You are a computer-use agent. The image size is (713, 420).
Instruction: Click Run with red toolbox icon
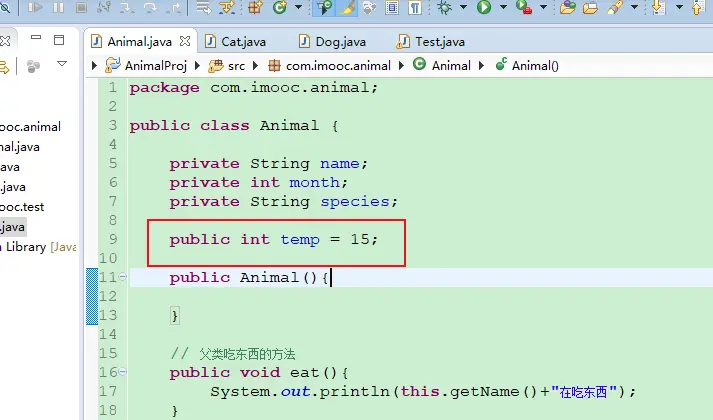coord(524,7)
